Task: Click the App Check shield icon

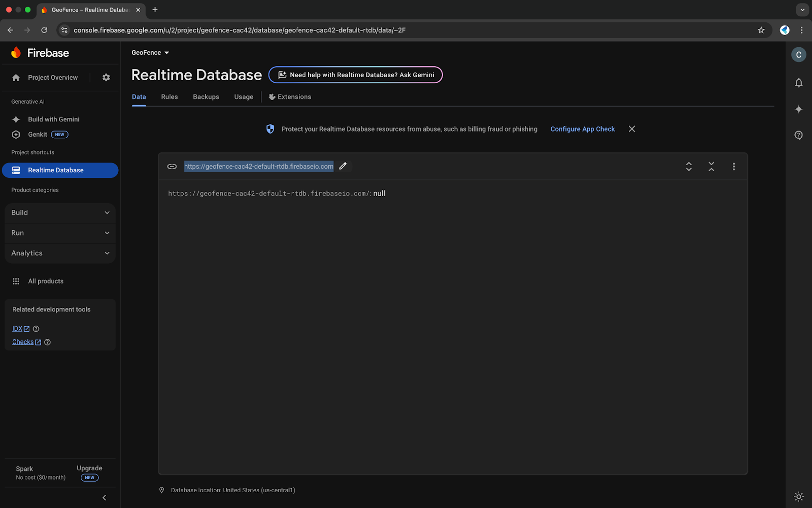Action: click(270, 129)
